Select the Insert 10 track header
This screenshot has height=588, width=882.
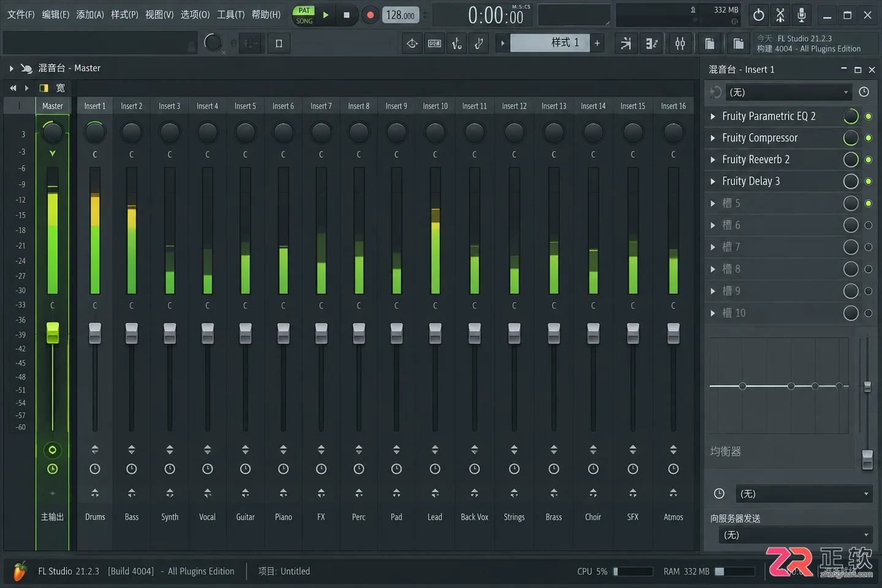coord(435,106)
